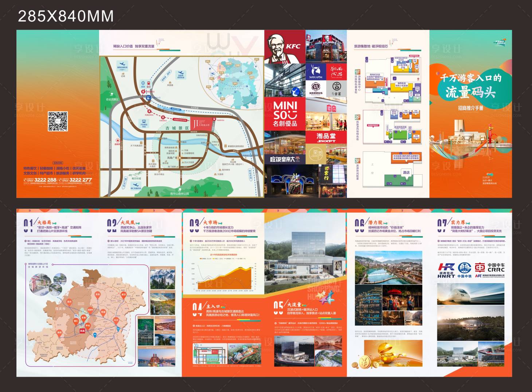532x392 pixels.
Task: Click the 酒店 callout on the 3F plan
Action: pyautogui.click(x=406, y=173)
